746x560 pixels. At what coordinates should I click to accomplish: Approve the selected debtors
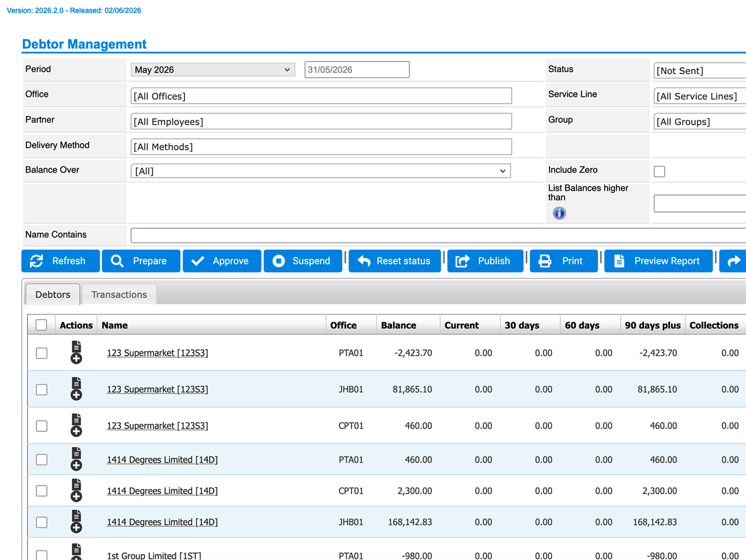click(x=222, y=261)
